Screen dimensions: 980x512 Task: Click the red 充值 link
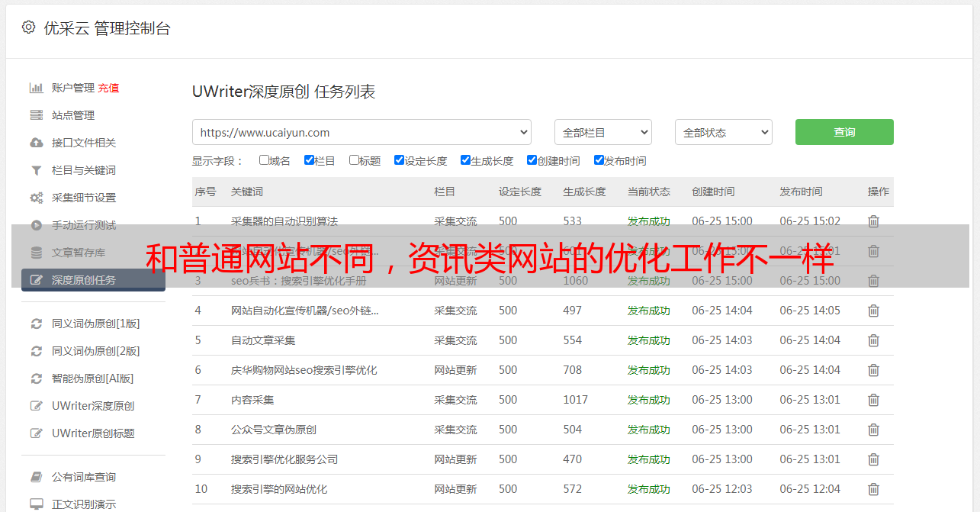(108, 88)
